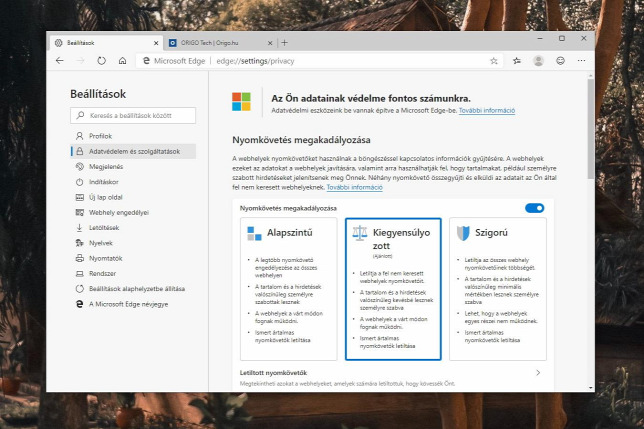This screenshot has height=429, width=644.
Task: Reload the page with the refresh icon
Action: (101, 61)
